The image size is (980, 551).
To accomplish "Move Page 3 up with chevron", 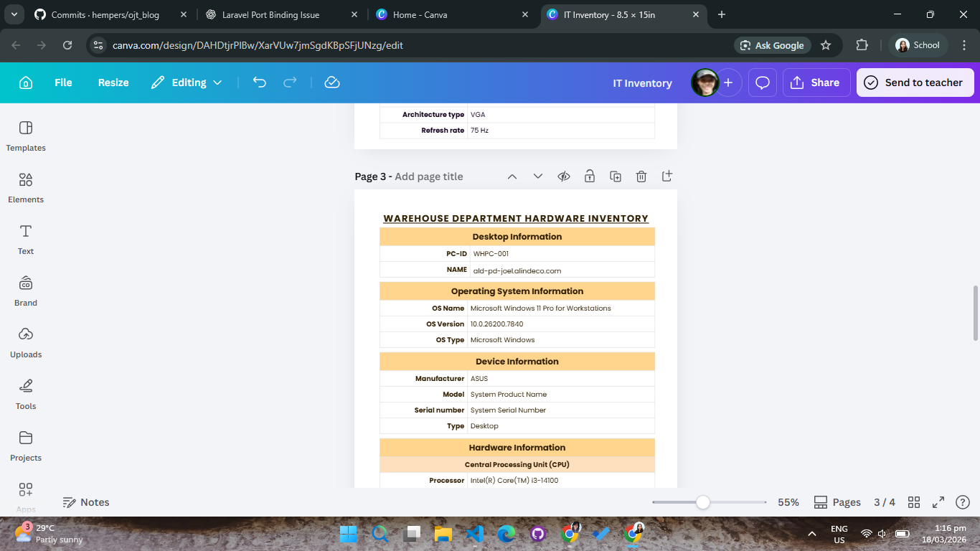I will (512, 176).
